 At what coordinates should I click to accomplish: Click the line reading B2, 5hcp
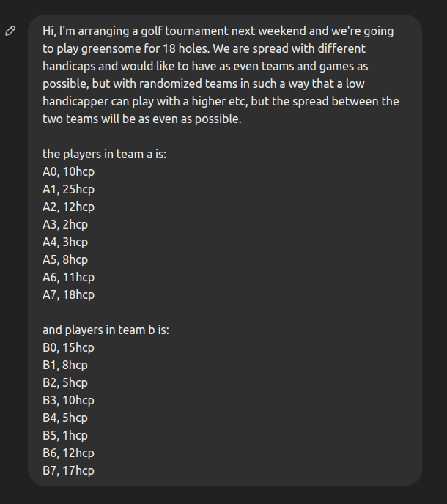[65, 383]
